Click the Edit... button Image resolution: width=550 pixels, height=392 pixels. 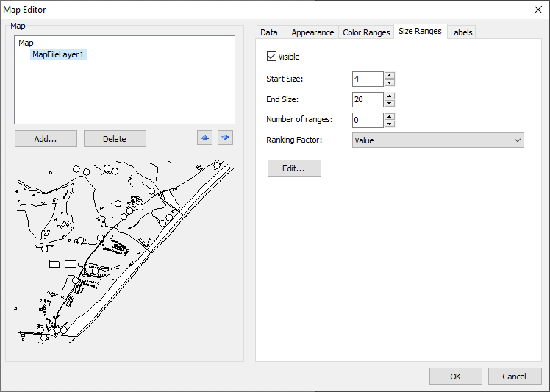click(x=294, y=168)
